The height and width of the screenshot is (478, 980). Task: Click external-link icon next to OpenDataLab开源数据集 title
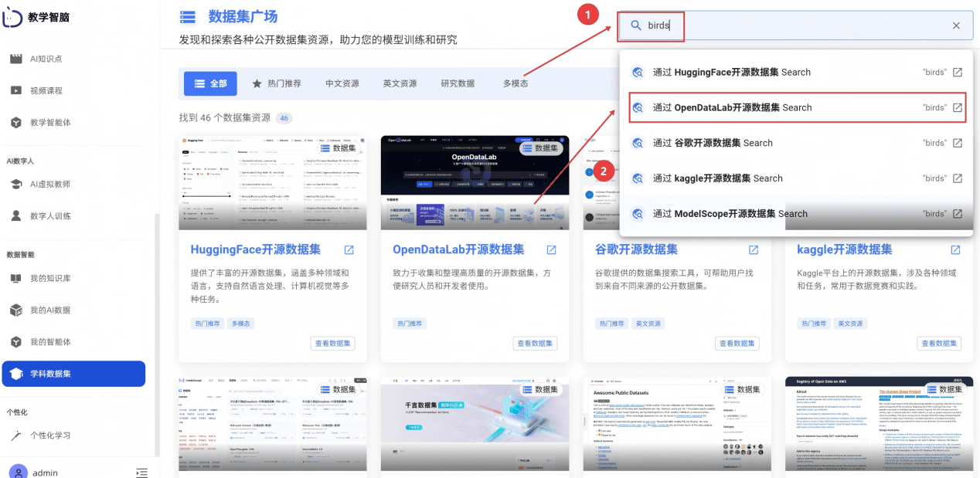pyautogui.click(x=552, y=250)
